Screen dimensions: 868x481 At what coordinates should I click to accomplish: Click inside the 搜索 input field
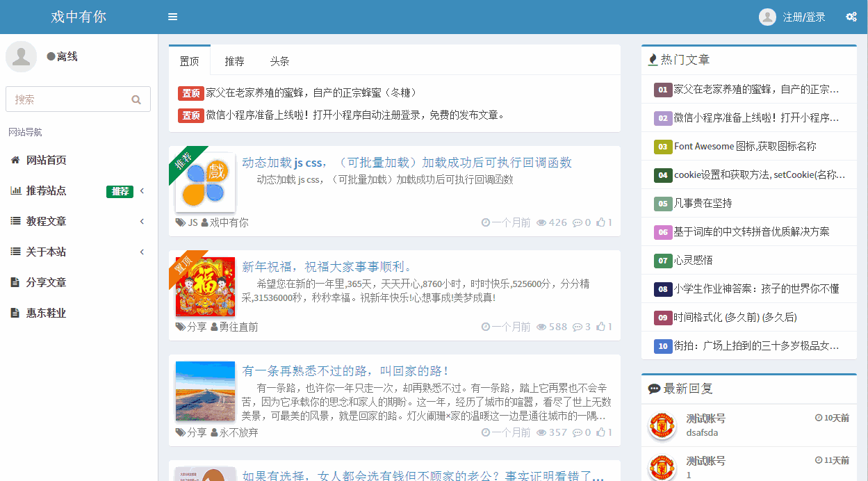click(69, 99)
